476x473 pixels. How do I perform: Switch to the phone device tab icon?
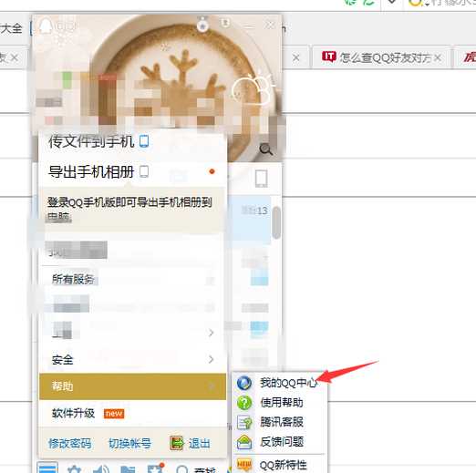261,179
